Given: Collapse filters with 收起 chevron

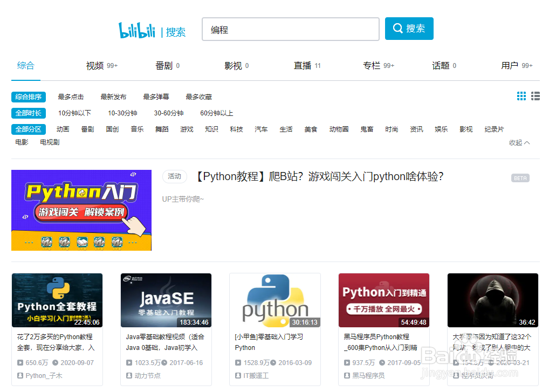Looking at the screenshot, I should (x=519, y=142).
